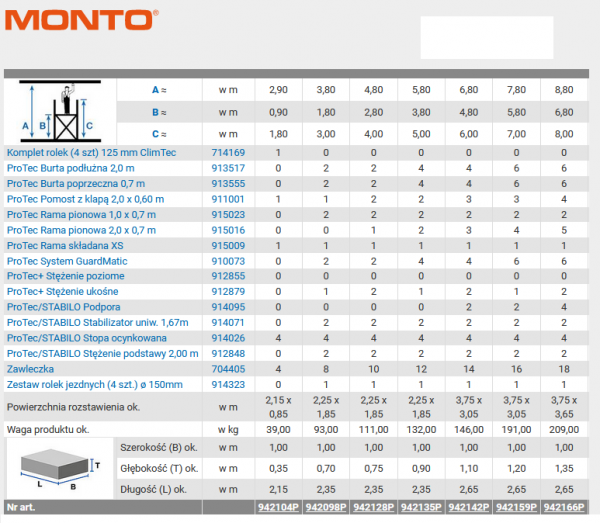The image size is (600, 523).
Task: Select the 'Nr art.' footer label
Action: pyautogui.click(x=21, y=507)
